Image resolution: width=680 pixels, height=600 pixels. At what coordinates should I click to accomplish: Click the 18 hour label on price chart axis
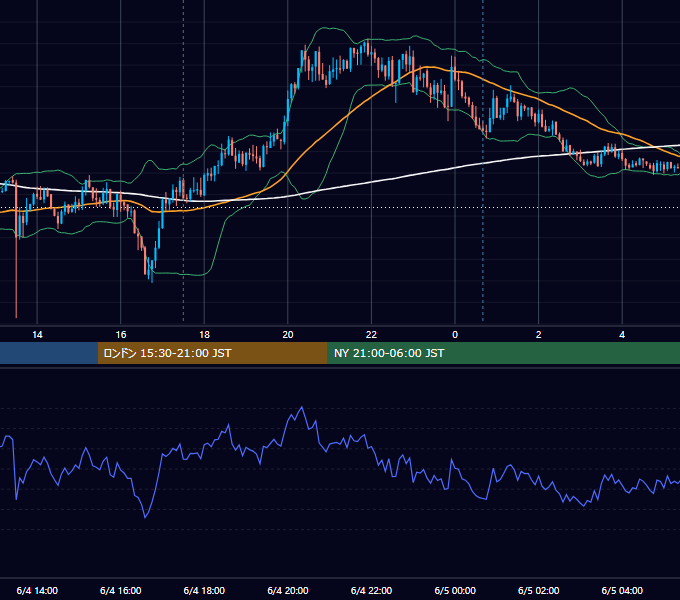[x=204, y=335]
